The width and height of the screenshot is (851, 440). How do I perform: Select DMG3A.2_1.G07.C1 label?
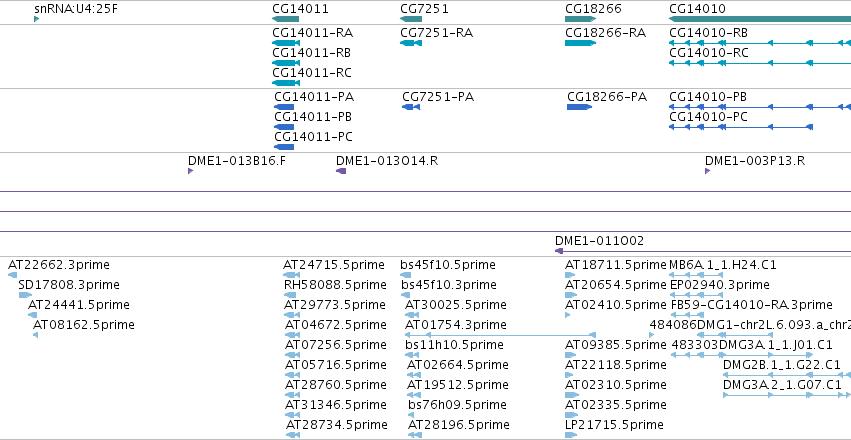[782, 385]
